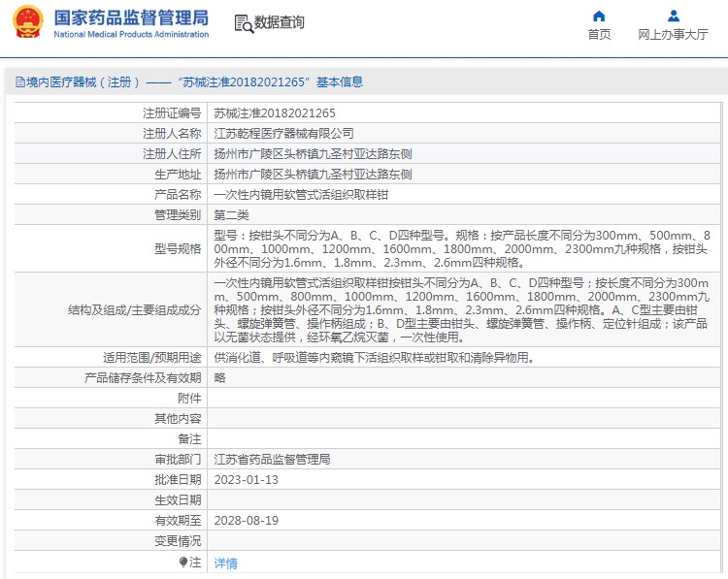Click the 生产地址 label
Viewport: 728px width, 579px height.
pyautogui.click(x=178, y=175)
